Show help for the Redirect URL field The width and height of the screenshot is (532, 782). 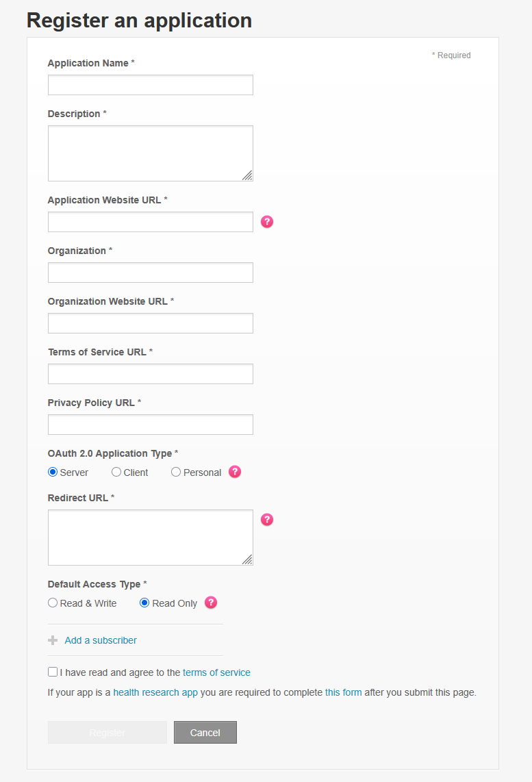click(267, 520)
